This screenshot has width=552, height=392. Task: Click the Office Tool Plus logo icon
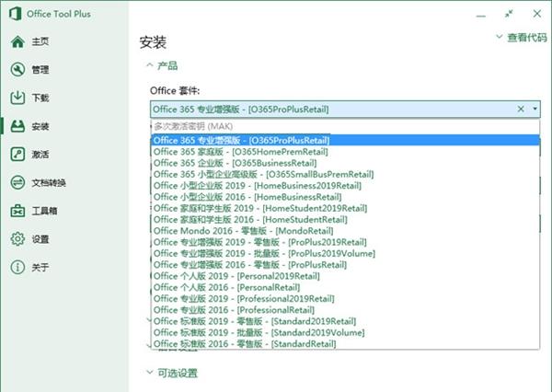coord(15,14)
